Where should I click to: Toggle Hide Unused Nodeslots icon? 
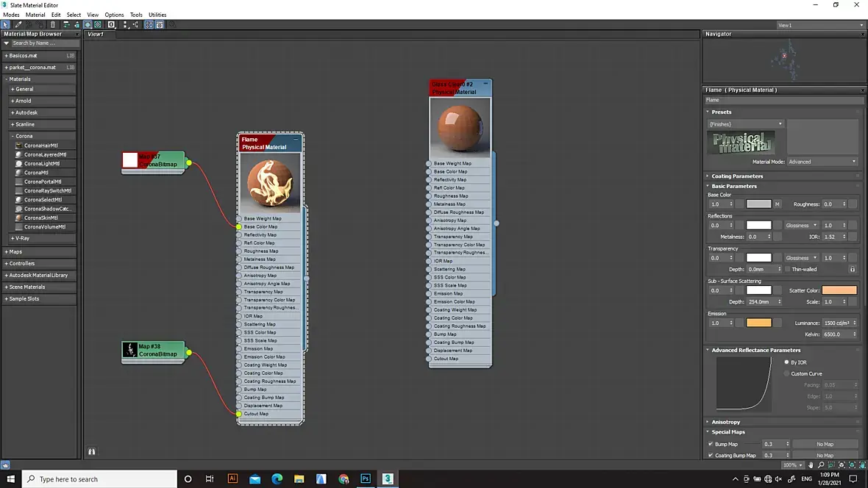tap(77, 24)
